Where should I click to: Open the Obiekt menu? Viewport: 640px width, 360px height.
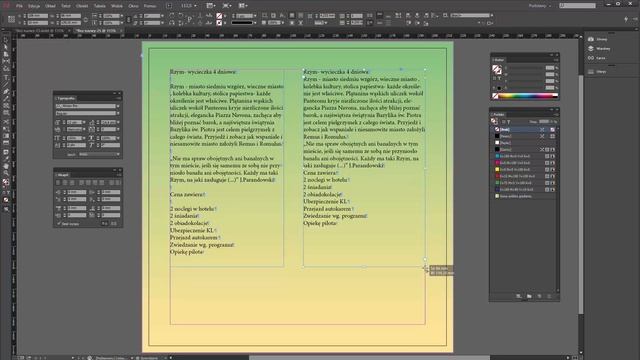pyautogui.click(x=82, y=6)
